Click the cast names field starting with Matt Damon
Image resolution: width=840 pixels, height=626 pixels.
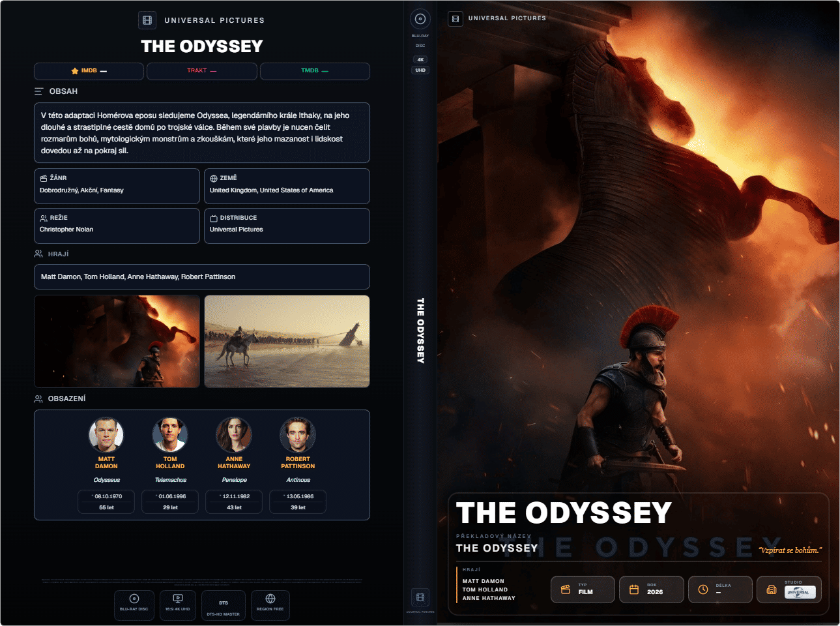tap(202, 276)
